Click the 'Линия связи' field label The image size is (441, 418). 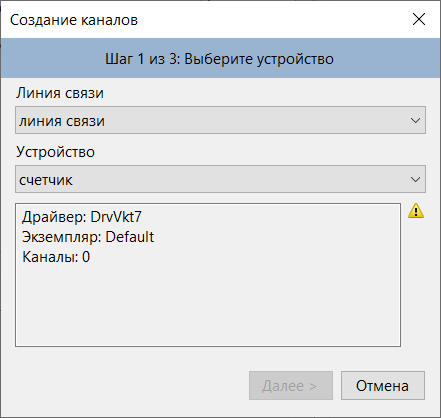60,93
